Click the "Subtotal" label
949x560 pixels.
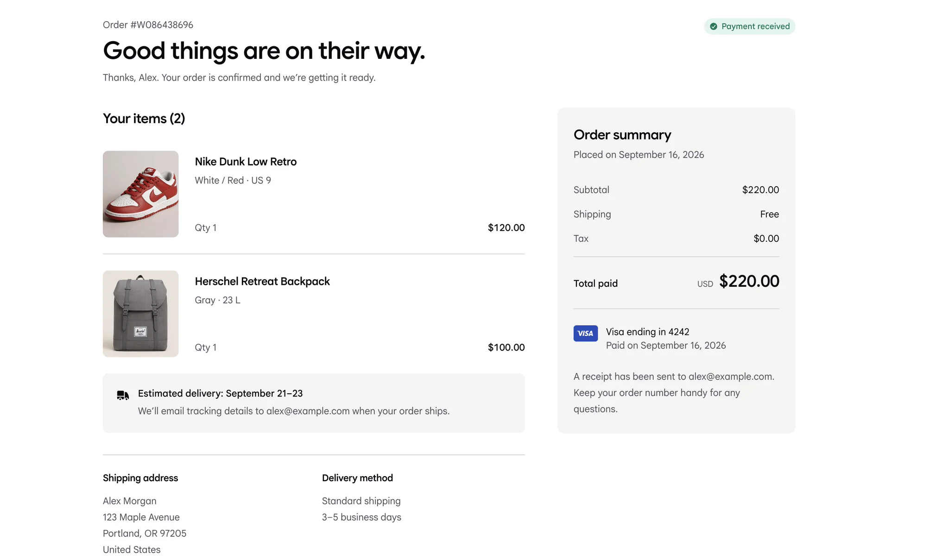591,190
